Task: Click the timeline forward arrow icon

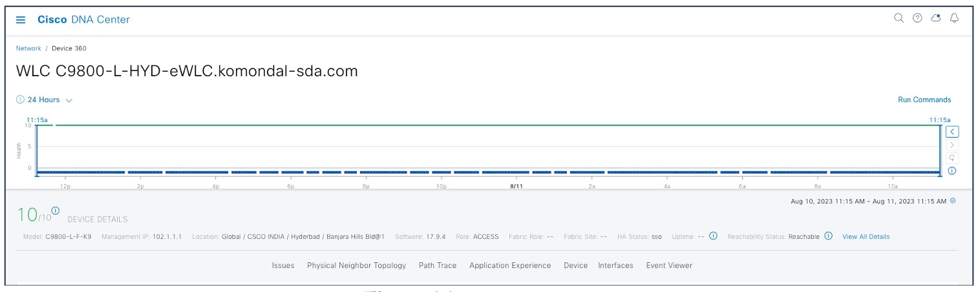Action: (952, 145)
